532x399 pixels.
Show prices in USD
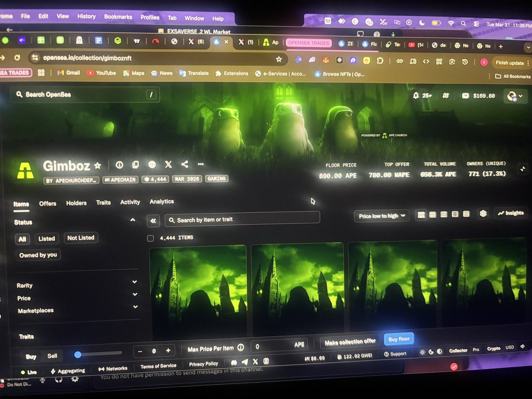click(510, 348)
